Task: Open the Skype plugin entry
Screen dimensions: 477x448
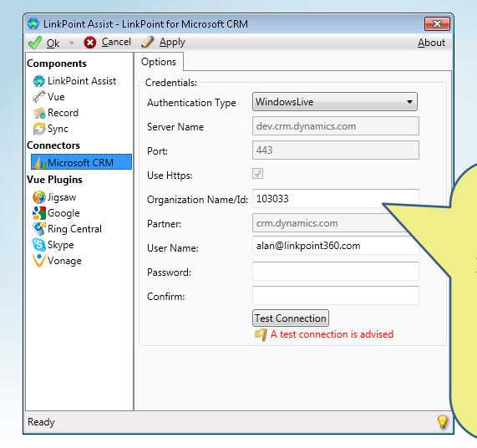Action: [x=60, y=245]
